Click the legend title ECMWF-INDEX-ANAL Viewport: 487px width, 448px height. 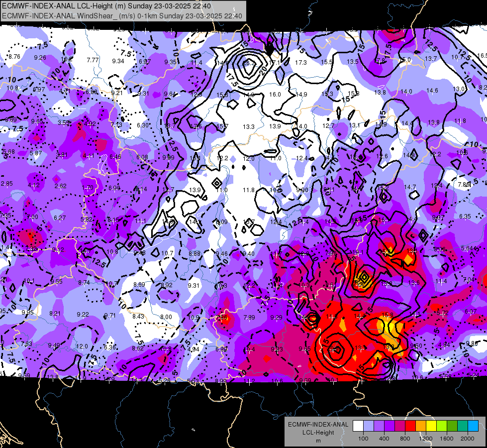coord(318,425)
